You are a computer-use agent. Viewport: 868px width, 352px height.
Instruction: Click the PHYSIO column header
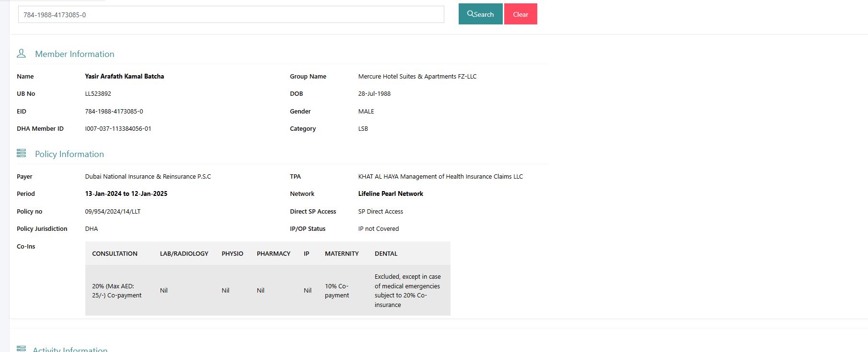point(232,254)
